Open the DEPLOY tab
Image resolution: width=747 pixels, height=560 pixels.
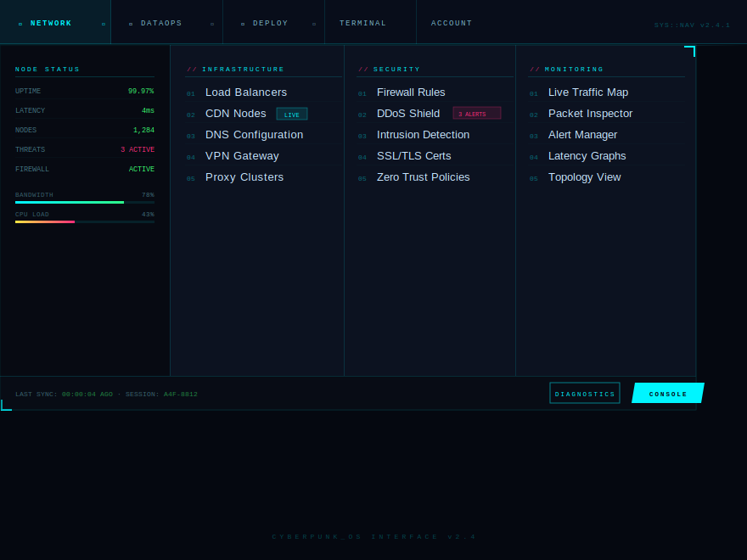pos(274,22)
